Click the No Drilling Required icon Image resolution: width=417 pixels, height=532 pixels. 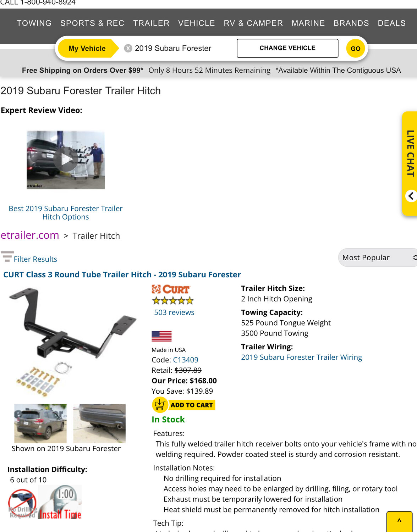(22, 504)
